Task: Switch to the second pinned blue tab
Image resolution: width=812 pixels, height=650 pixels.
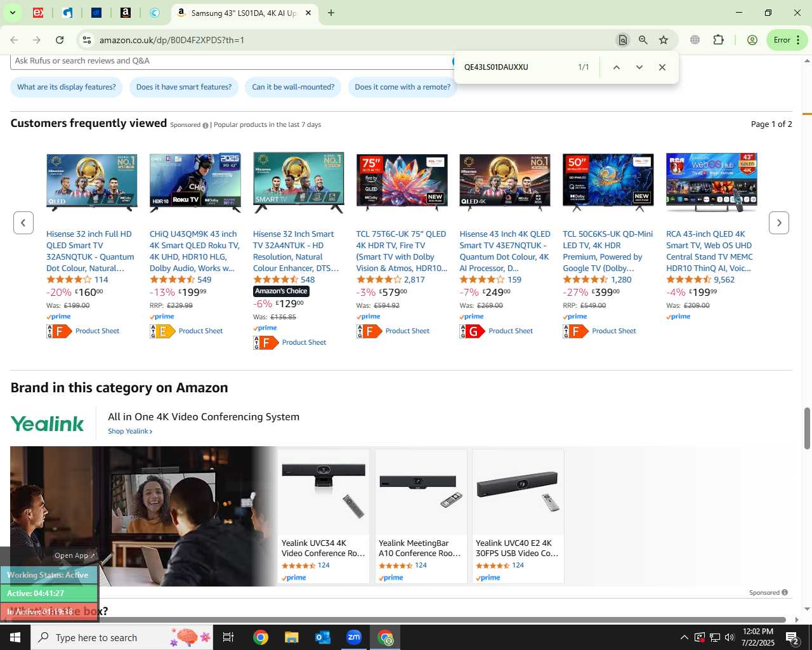Action: (x=67, y=13)
